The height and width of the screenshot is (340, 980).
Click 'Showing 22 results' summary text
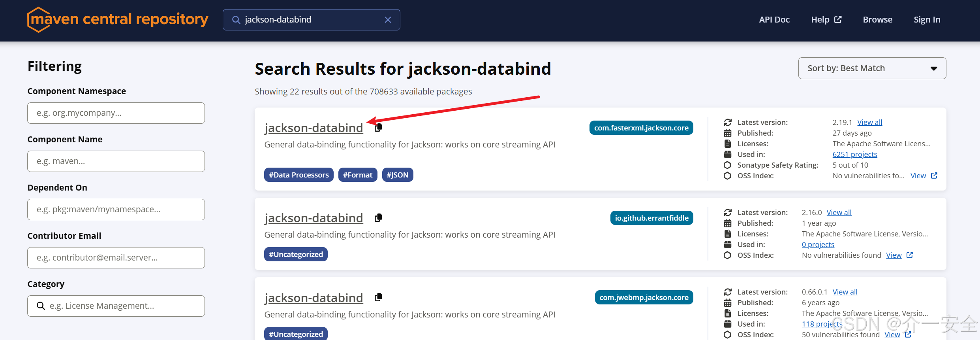pyautogui.click(x=363, y=91)
